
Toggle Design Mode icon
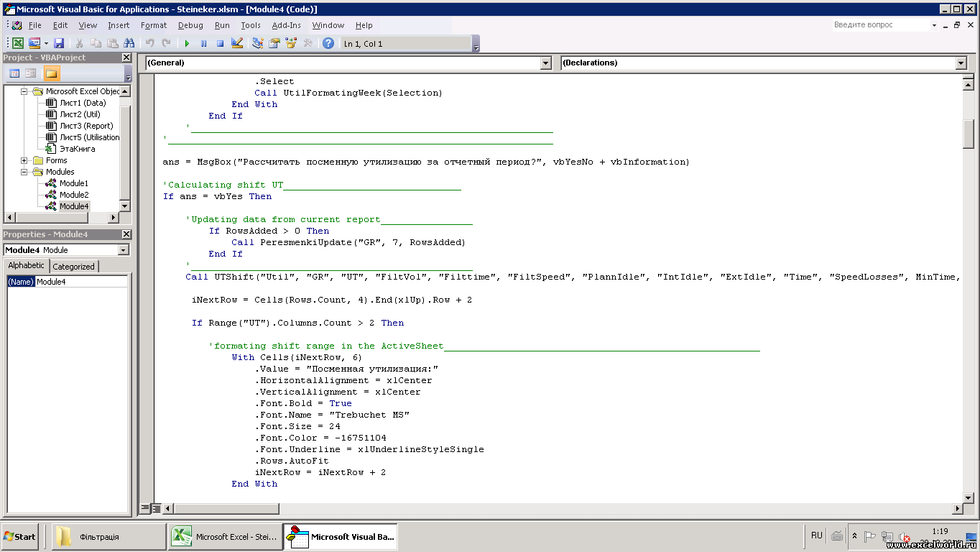tap(237, 44)
